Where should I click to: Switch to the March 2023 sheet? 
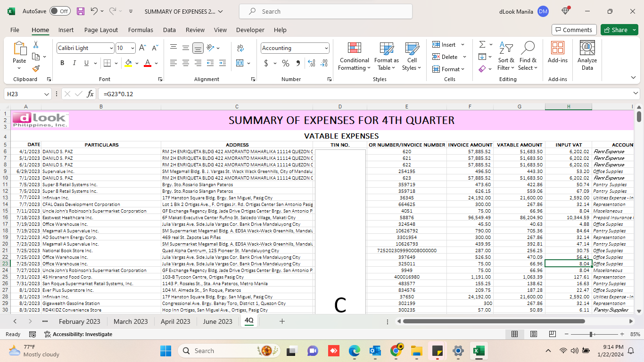point(131,321)
